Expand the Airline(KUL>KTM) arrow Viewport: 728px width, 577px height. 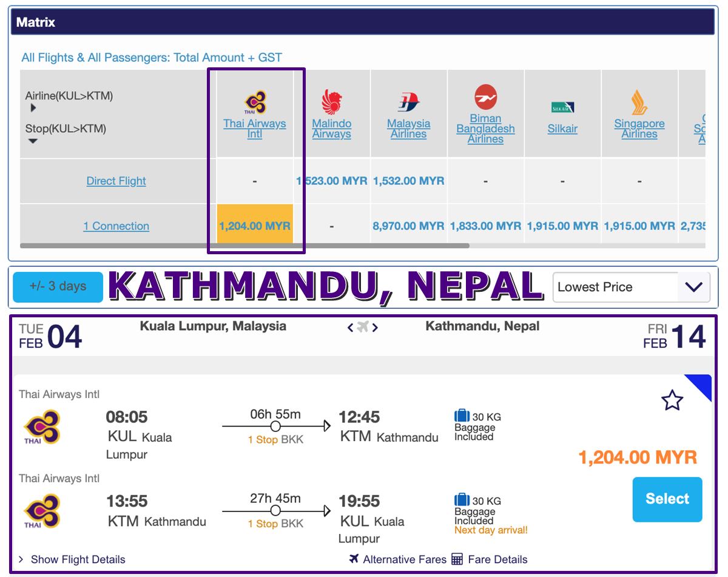pos(33,108)
